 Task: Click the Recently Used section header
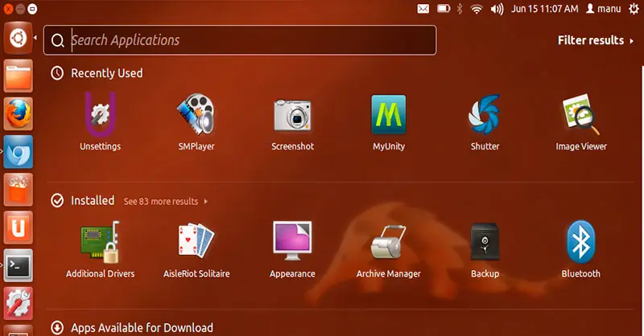[x=97, y=73]
